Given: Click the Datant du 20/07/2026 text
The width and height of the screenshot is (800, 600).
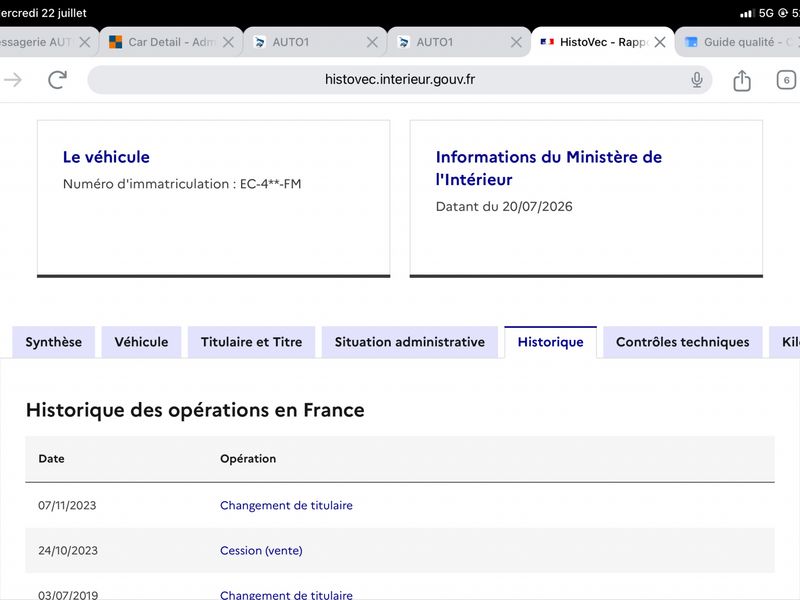Looking at the screenshot, I should tap(504, 207).
